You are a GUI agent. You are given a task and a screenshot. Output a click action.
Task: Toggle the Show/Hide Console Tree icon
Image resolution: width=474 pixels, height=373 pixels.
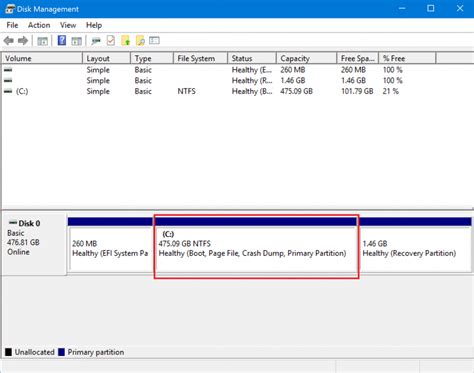coord(42,41)
